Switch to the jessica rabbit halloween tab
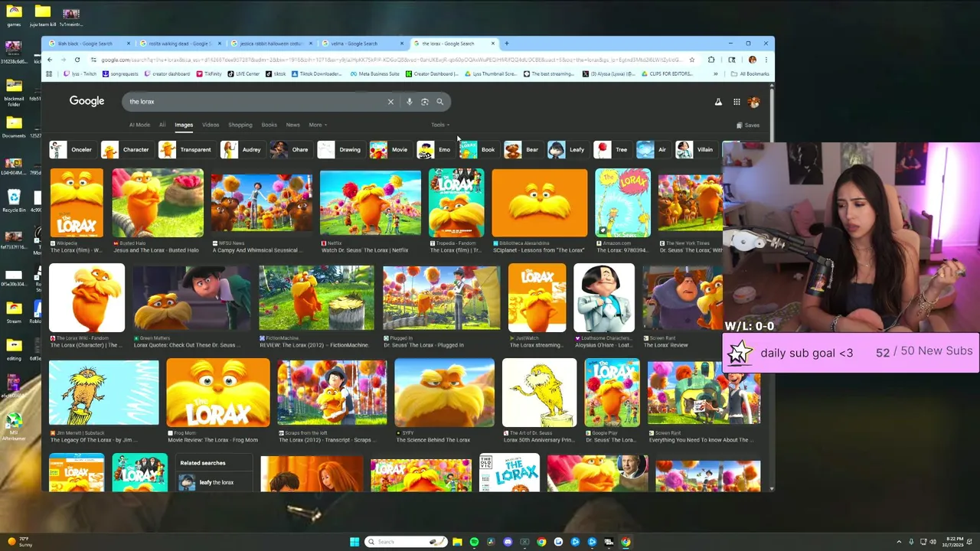The height and width of the screenshot is (551, 980). (x=272, y=44)
